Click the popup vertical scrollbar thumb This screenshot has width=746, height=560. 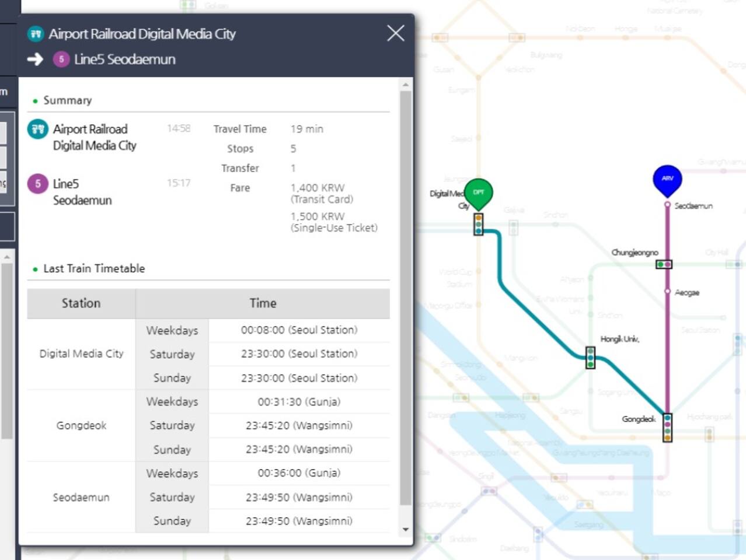pyautogui.click(x=405, y=297)
